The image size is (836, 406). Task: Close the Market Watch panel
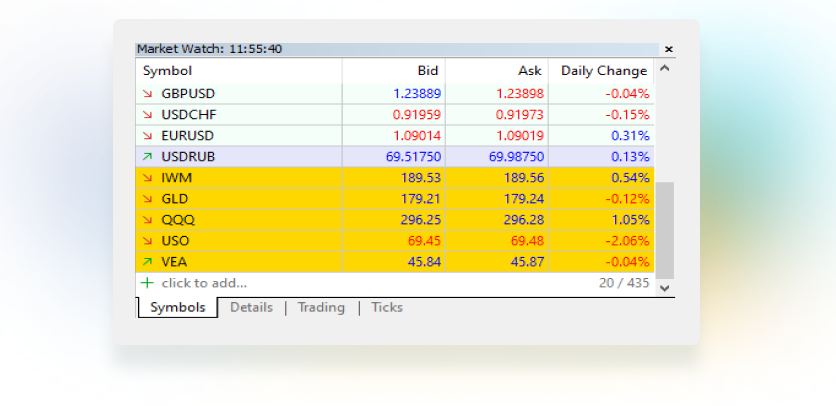point(668,49)
